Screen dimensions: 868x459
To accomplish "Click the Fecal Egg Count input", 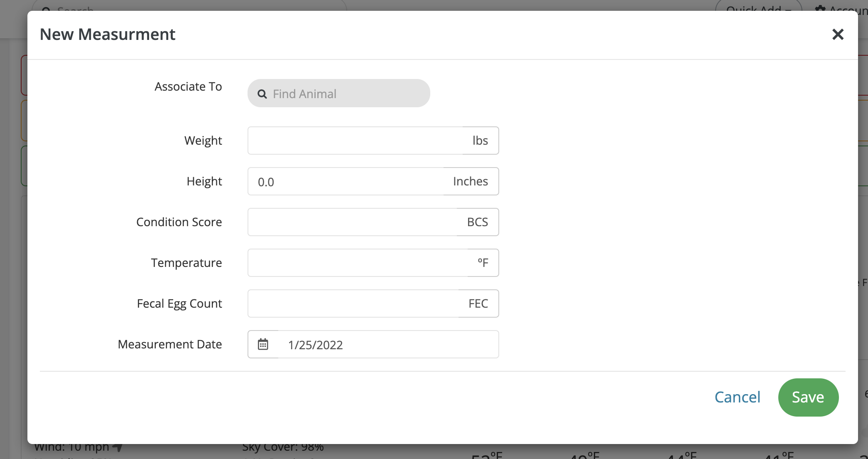I will click(x=353, y=304).
